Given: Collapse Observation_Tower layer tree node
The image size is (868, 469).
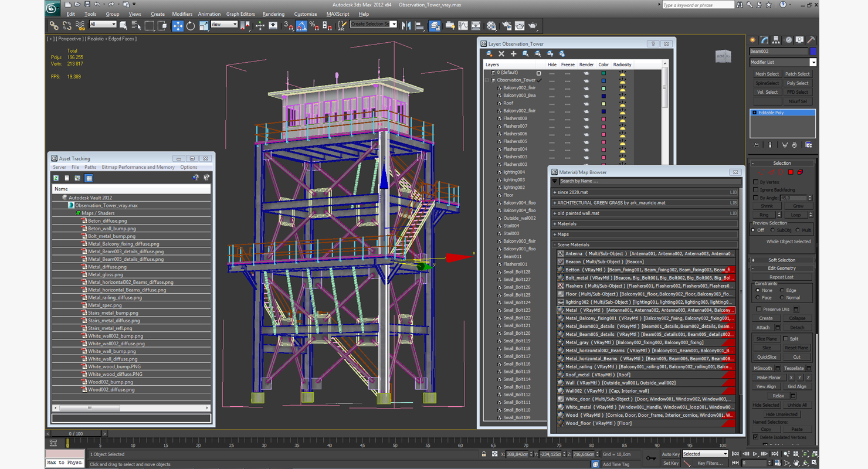Looking at the screenshot, I should tap(487, 80).
